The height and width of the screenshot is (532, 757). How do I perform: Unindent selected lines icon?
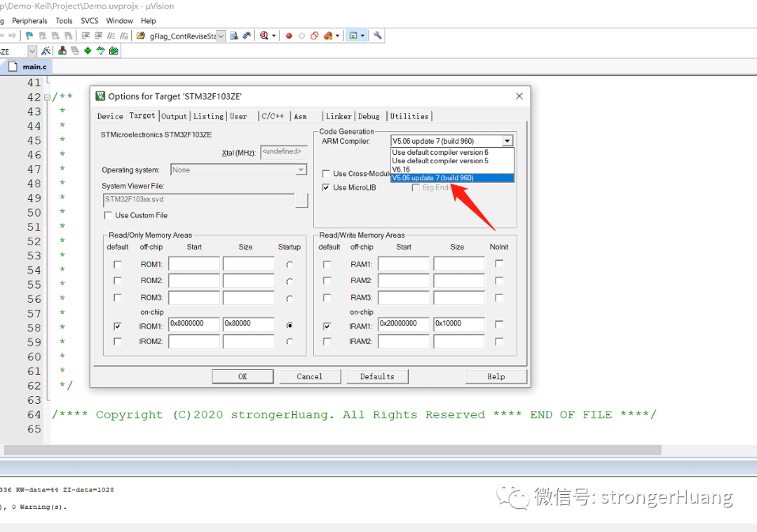click(99, 36)
